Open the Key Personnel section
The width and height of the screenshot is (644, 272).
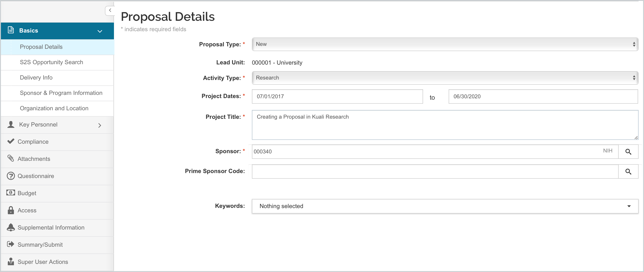pyautogui.click(x=57, y=125)
